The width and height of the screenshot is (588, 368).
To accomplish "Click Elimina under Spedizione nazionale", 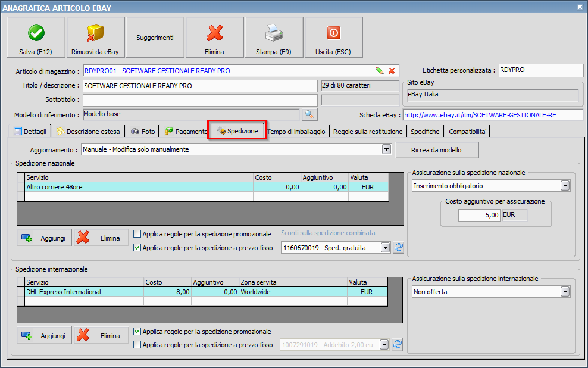I will [101, 238].
